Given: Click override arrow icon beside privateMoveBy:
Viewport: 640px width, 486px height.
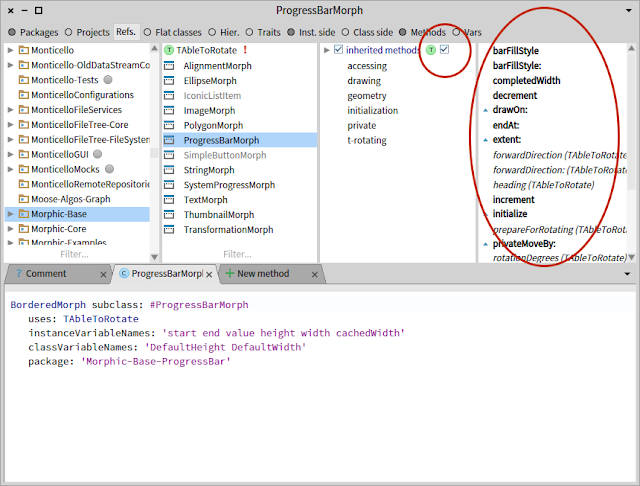Looking at the screenshot, I should [485, 244].
